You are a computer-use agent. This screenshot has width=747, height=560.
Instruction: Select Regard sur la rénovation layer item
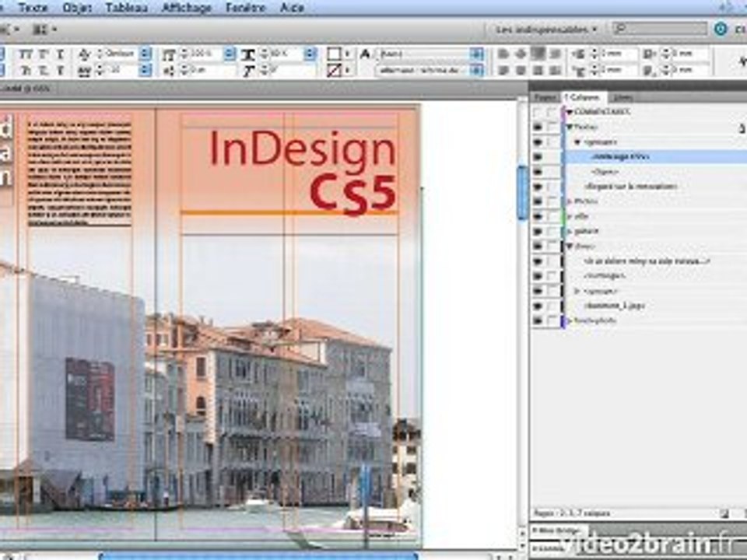(x=630, y=187)
